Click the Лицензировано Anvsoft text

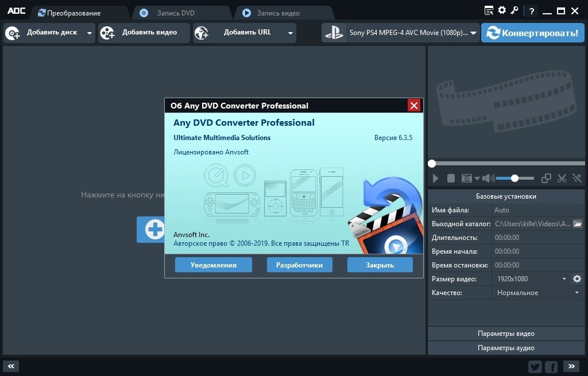[211, 152]
